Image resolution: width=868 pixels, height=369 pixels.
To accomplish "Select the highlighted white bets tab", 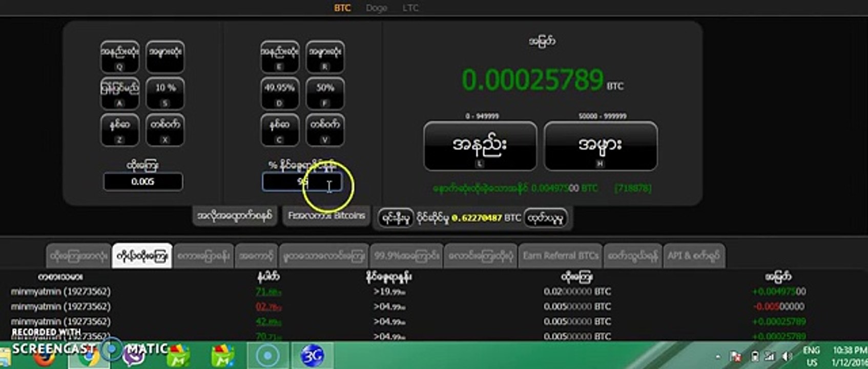I will (x=142, y=256).
